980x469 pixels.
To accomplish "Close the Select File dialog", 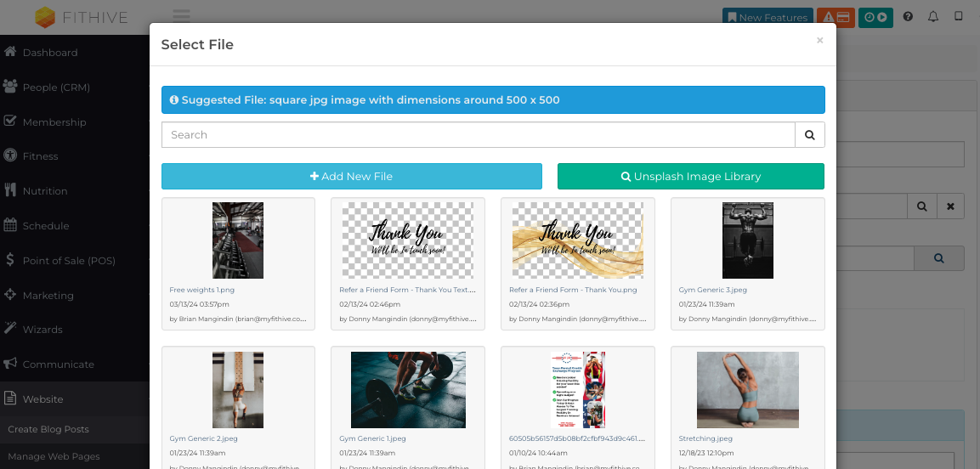I will coord(819,41).
